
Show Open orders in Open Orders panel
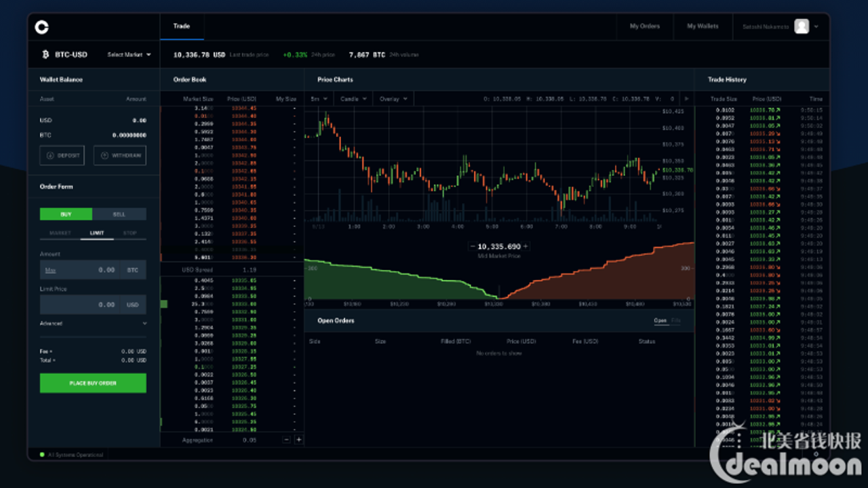point(660,321)
